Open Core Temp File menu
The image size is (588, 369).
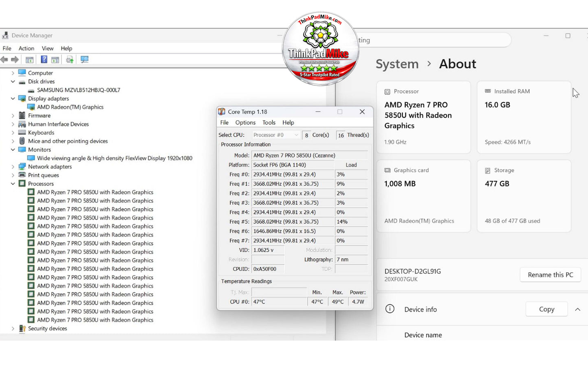point(224,122)
